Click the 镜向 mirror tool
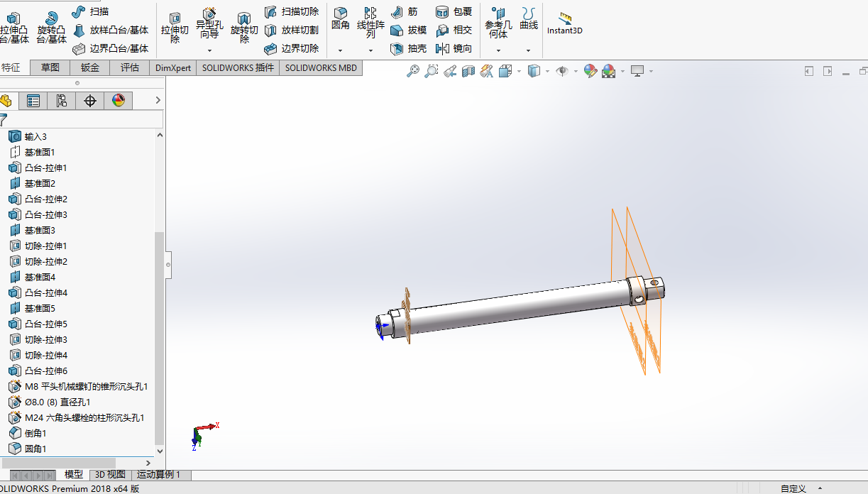 pos(454,49)
